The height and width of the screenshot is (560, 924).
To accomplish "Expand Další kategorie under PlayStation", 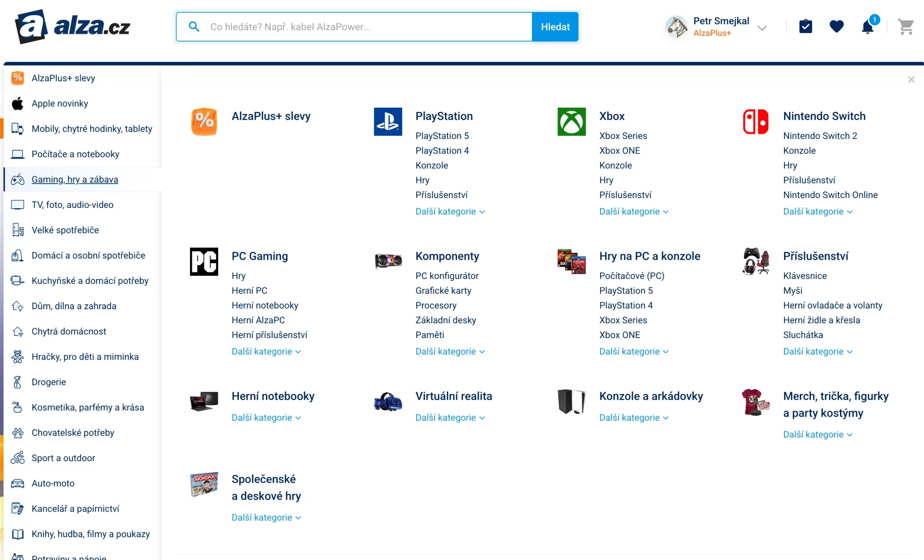I will coord(450,211).
